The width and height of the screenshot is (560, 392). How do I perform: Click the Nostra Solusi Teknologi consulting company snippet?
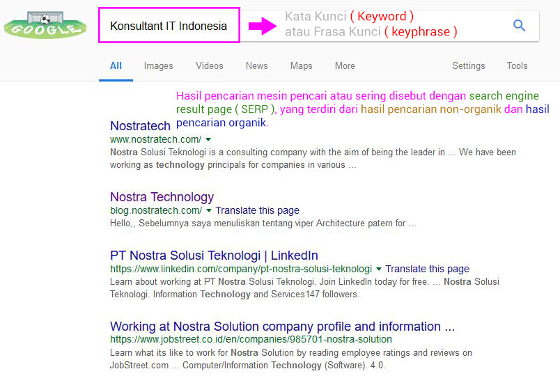(x=313, y=159)
